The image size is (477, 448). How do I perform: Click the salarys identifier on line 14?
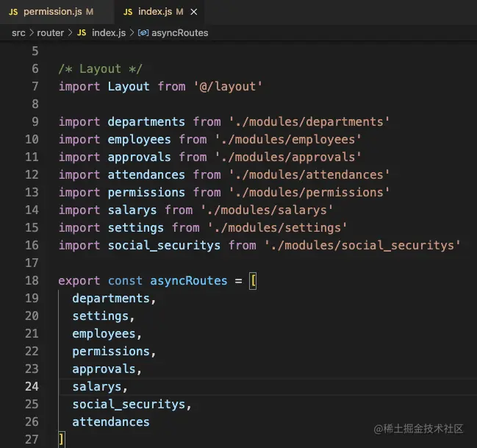pos(132,210)
